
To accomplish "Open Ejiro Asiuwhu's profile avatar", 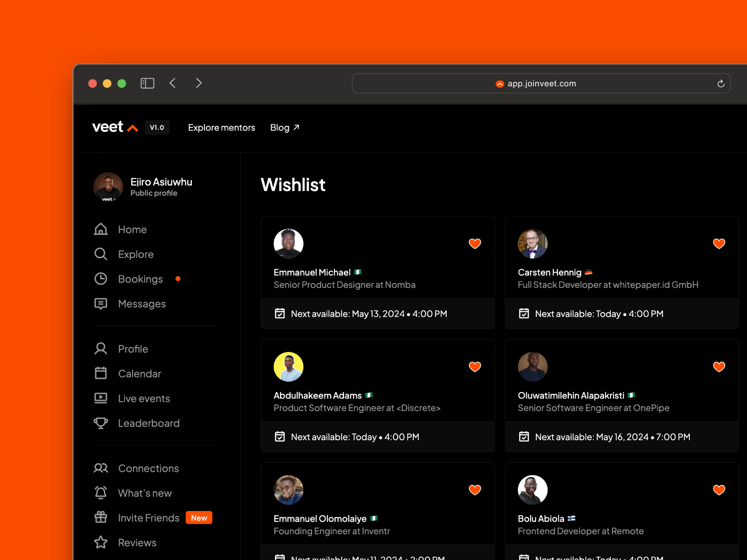I will 108,187.
